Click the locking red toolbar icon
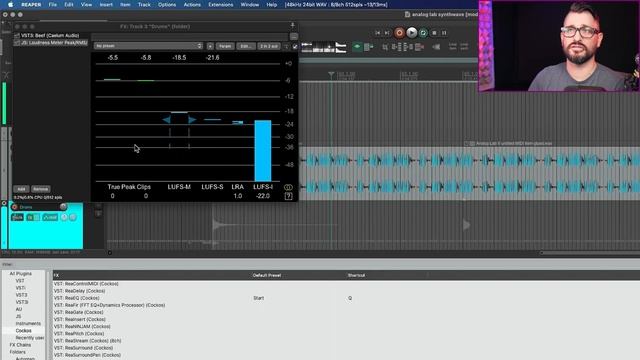640x360 pixels. (x=419, y=47)
